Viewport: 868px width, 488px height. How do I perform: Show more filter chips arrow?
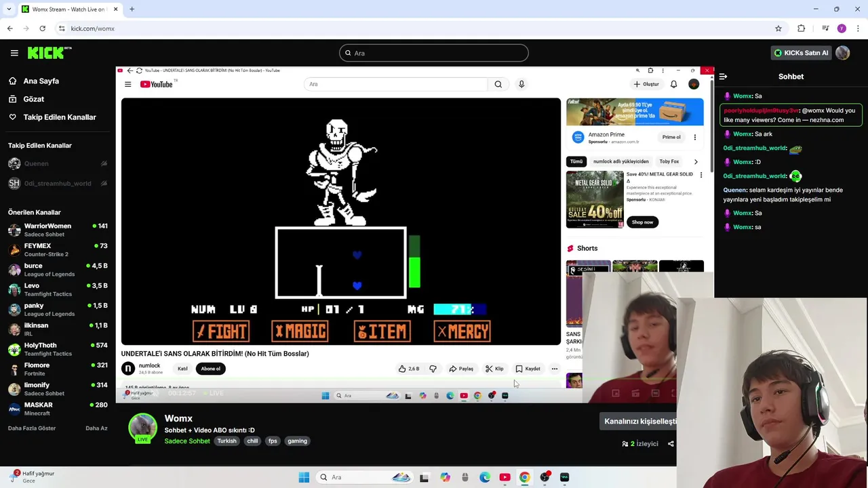coord(696,161)
